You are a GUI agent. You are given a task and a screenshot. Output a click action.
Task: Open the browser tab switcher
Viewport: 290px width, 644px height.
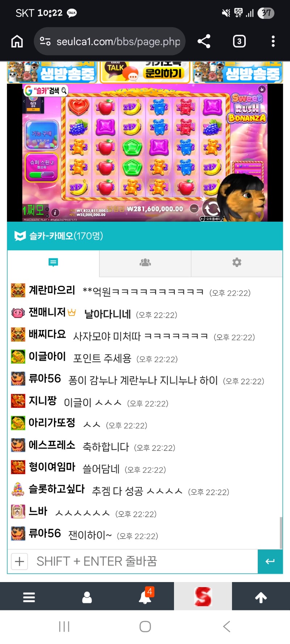coord(239,41)
